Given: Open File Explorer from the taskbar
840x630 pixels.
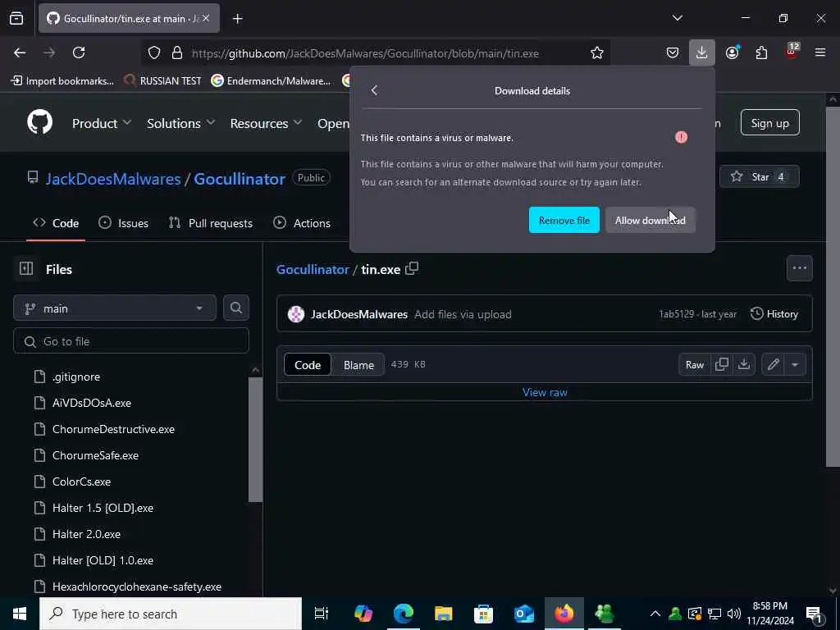Looking at the screenshot, I should tap(443, 614).
